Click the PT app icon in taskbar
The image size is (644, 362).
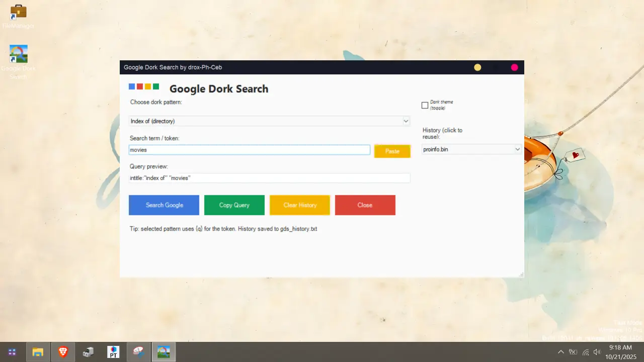[113, 352]
